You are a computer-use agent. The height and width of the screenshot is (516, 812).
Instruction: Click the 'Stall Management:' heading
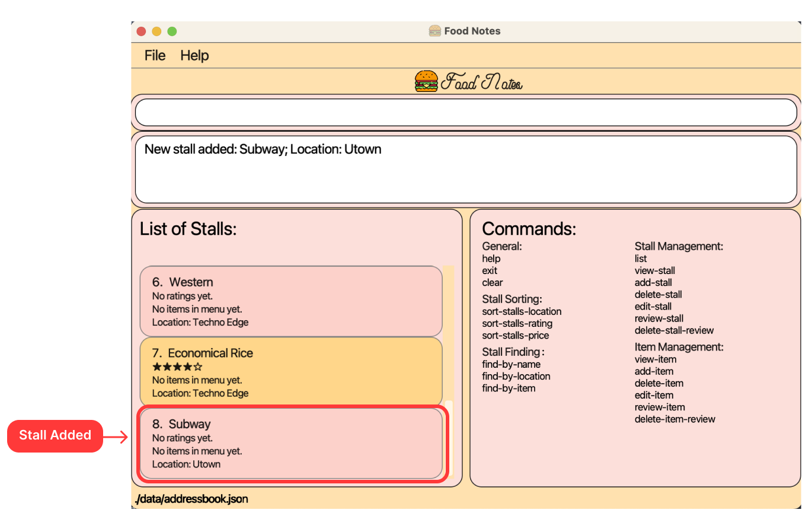click(x=679, y=246)
